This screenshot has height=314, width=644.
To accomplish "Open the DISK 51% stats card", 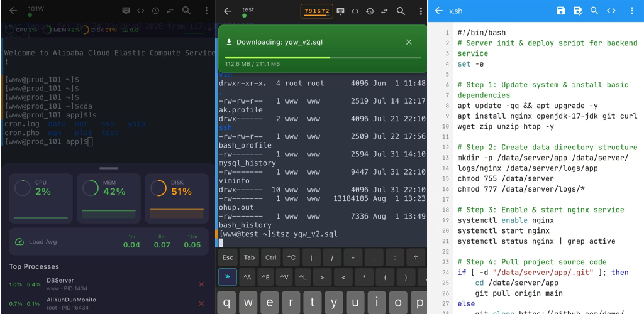I will tap(177, 198).
